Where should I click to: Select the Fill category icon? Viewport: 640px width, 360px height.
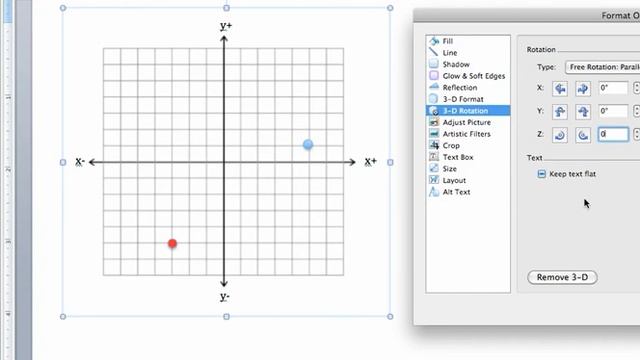[x=434, y=41]
